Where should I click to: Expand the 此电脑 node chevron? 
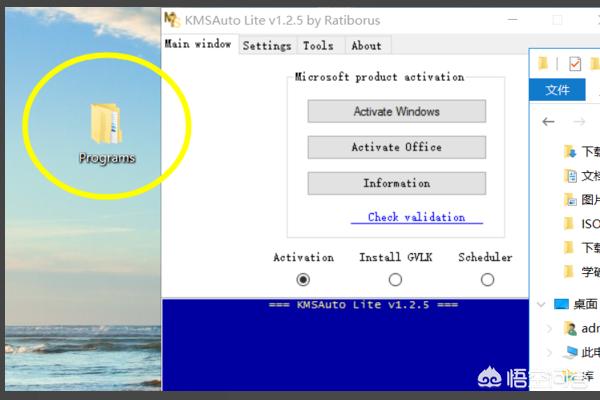tap(549, 353)
